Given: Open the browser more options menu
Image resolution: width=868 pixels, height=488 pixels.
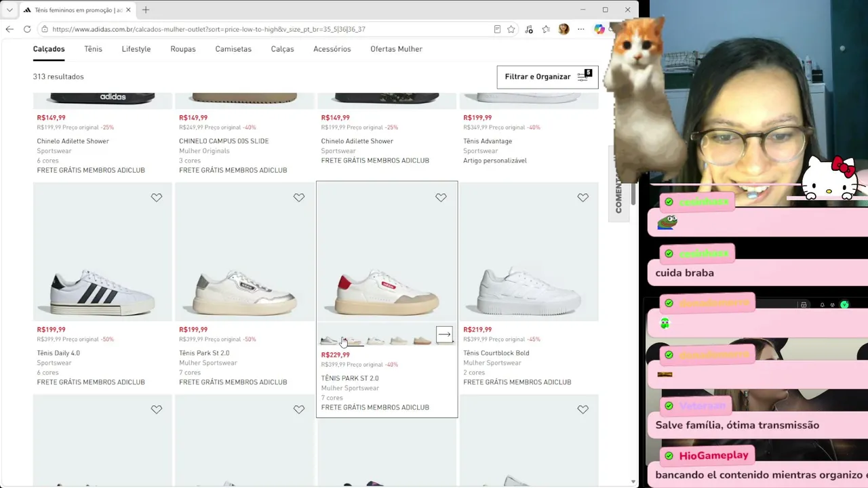Looking at the screenshot, I should tap(581, 29).
